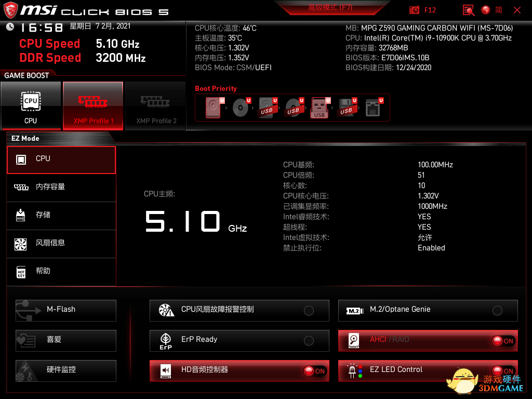Switch to Advanced mode (F7)
This screenshot has height=399, width=532.
point(330,7)
